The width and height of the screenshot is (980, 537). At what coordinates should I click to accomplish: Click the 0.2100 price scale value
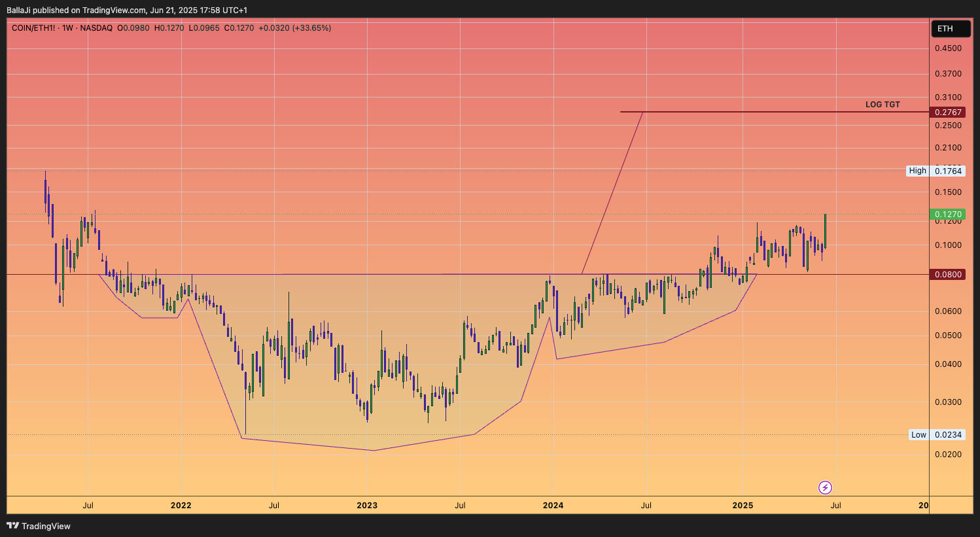948,148
